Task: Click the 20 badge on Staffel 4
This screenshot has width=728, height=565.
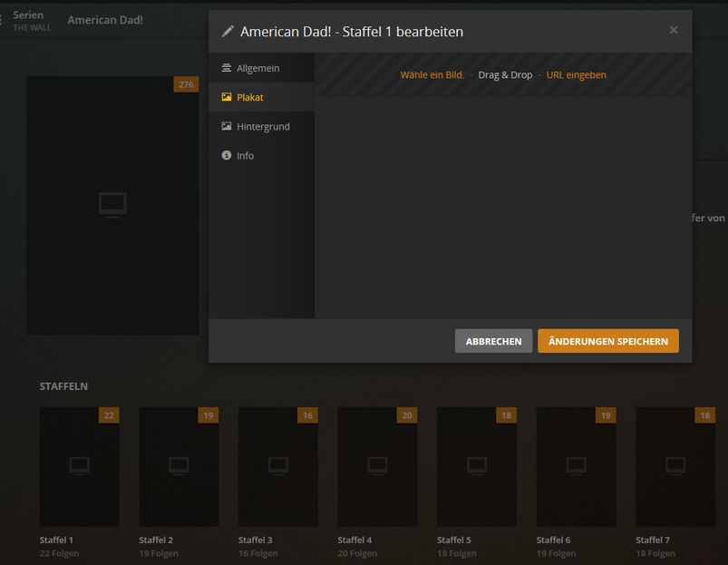Action: pyautogui.click(x=407, y=415)
